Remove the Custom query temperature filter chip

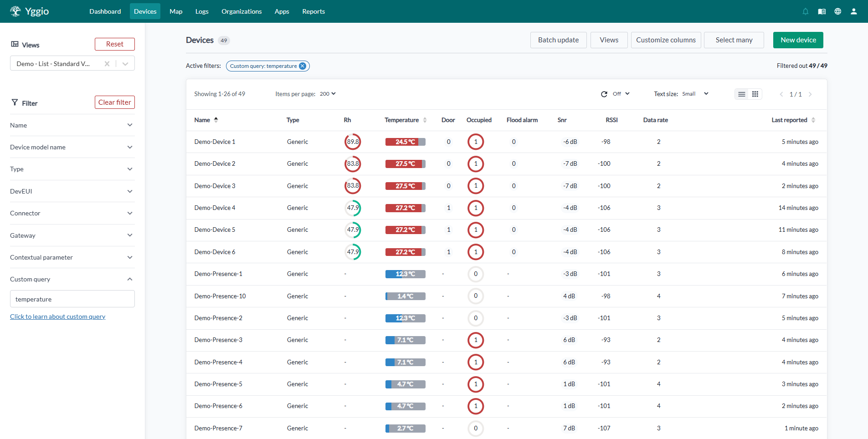[303, 66]
